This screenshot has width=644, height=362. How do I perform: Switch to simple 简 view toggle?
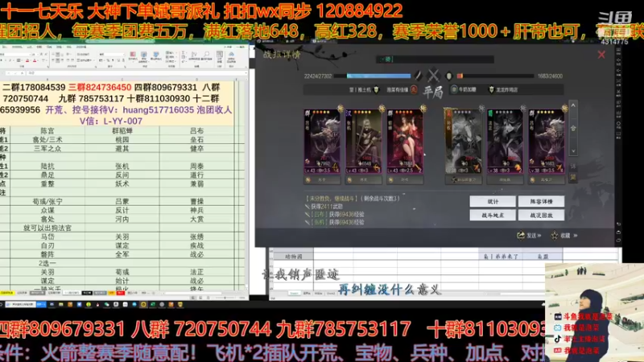point(573,177)
